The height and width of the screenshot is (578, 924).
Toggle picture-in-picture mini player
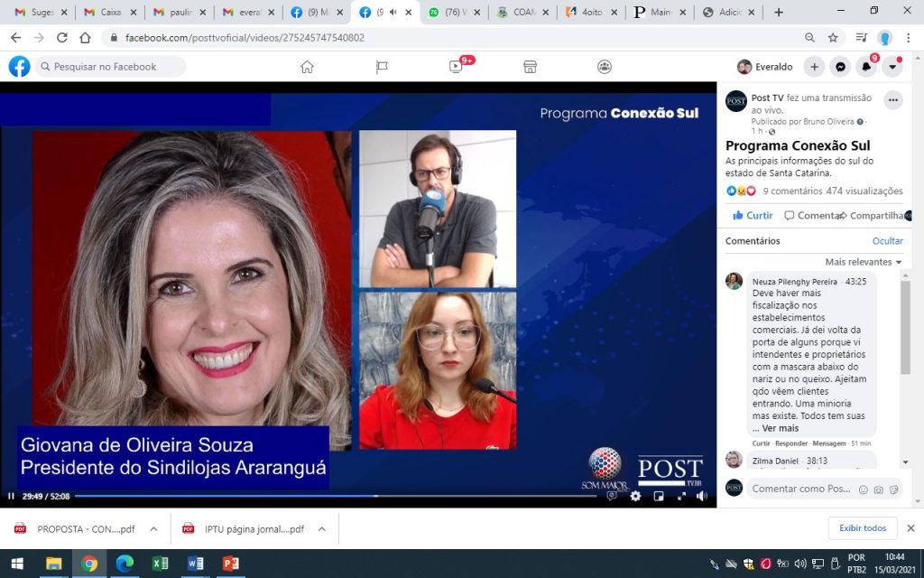click(x=659, y=496)
